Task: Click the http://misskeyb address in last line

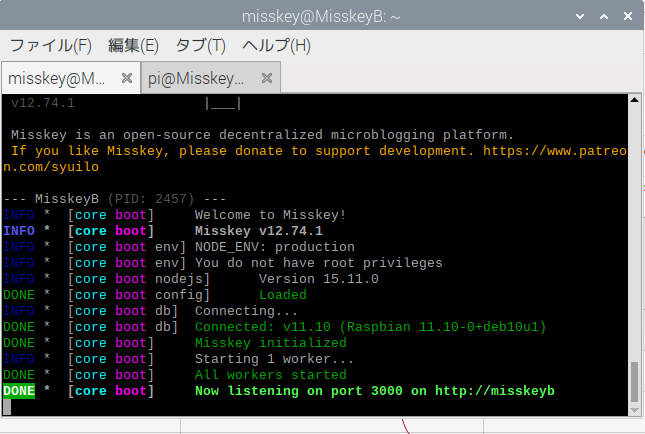Action: coord(494,391)
